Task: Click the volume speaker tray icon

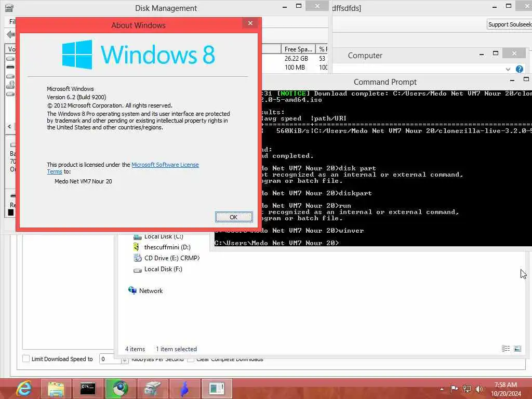Action: tap(479, 389)
